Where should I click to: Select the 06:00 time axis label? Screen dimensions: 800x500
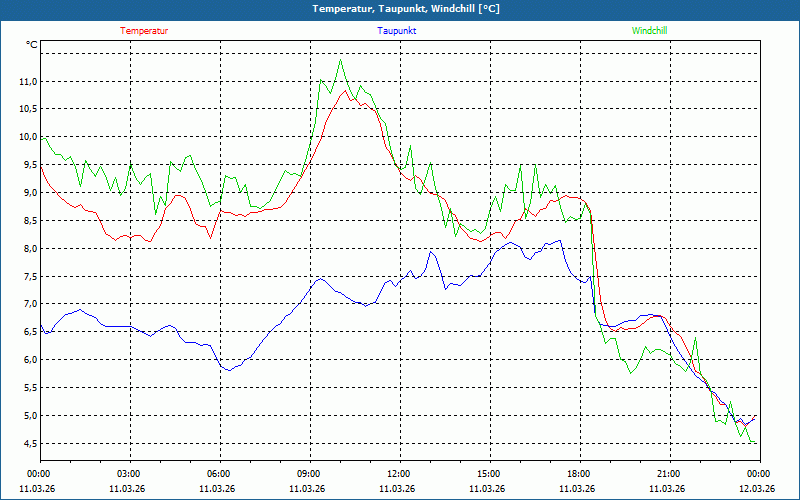pyautogui.click(x=218, y=474)
